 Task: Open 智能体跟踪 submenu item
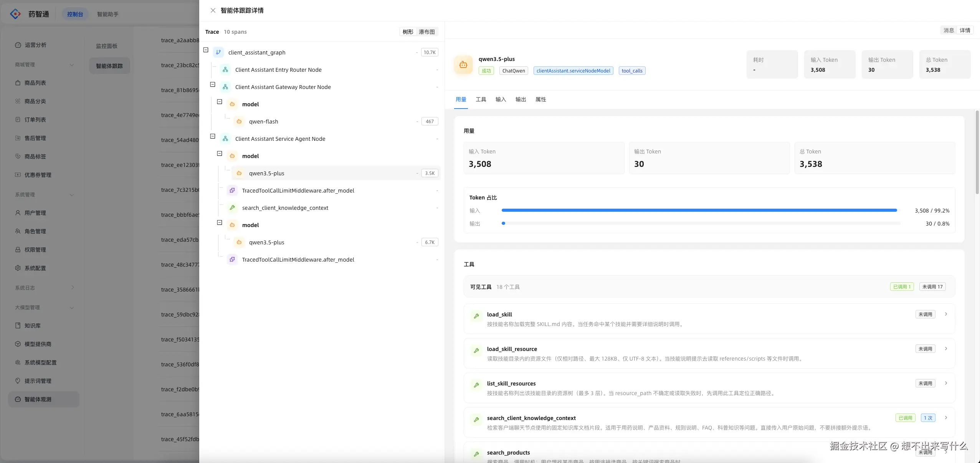click(x=109, y=66)
